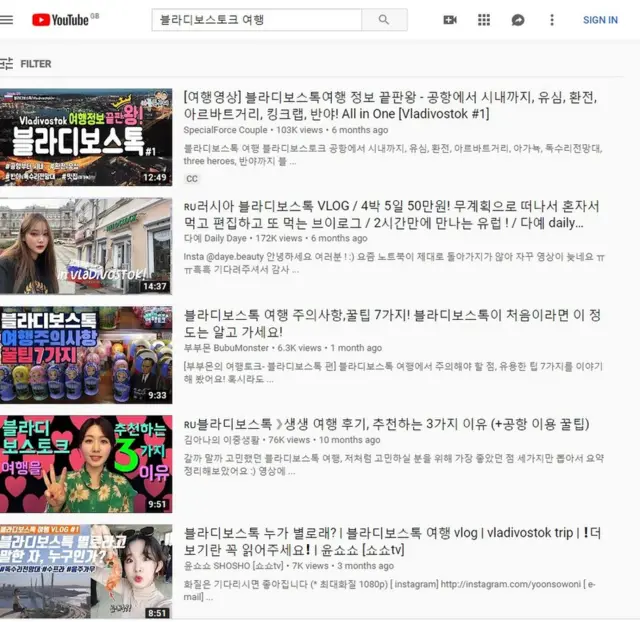Click description starting '[부부몬의 여행토크'
The width and height of the screenshot is (640, 622).
tap(393, 373)
